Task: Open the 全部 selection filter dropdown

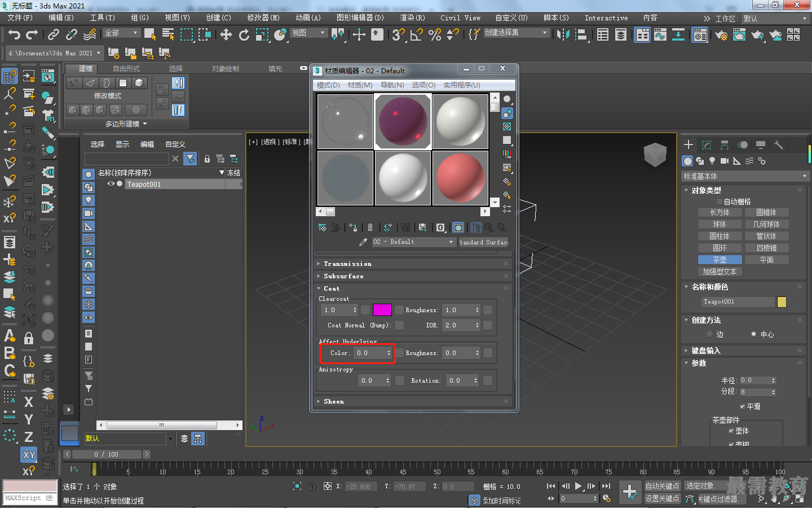Action: tap(122, 33)
